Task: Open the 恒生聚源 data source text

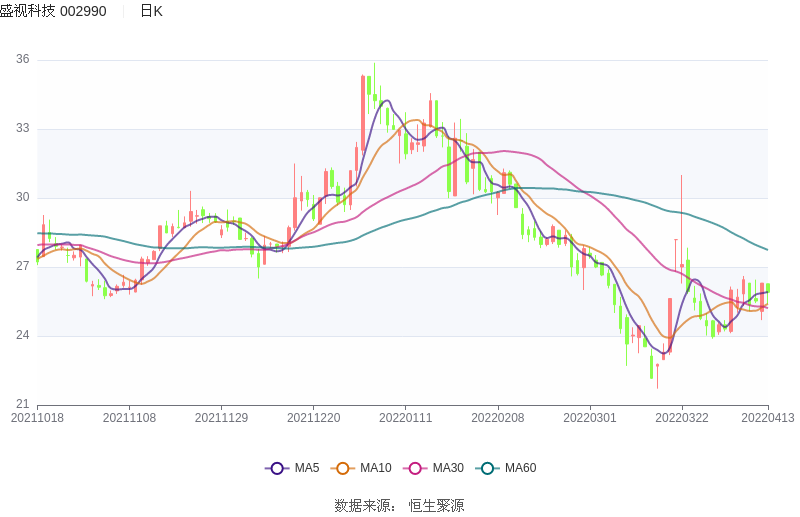Action: point(436,505)
